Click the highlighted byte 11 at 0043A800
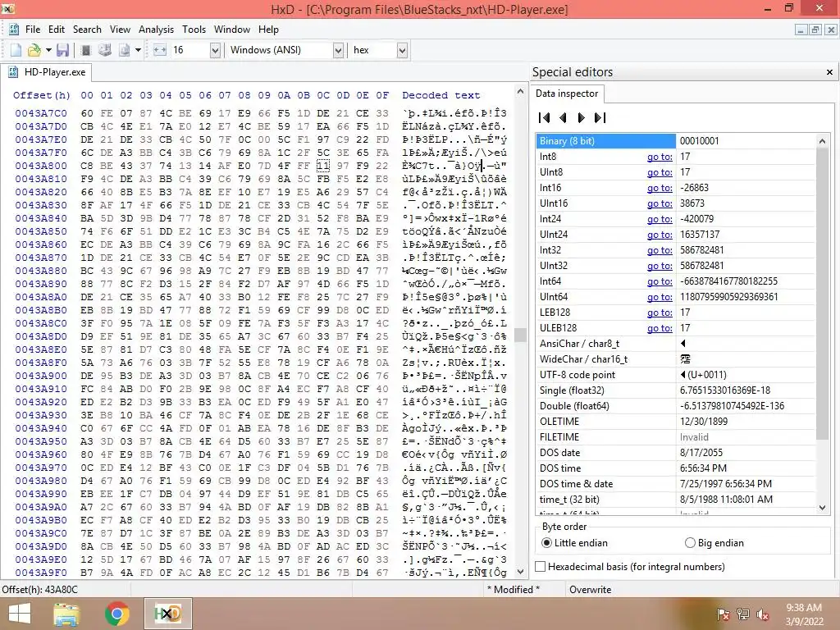The width and height of the screenshot is (840, 630). [323, 166]
